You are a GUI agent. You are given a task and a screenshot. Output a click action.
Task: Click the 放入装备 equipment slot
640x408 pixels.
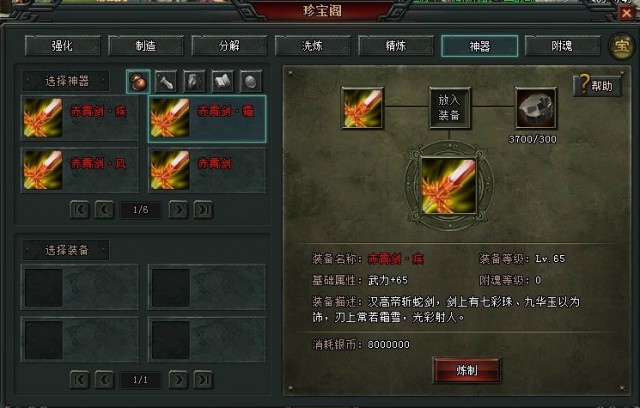pyautogui.click(x=449, y=108)
